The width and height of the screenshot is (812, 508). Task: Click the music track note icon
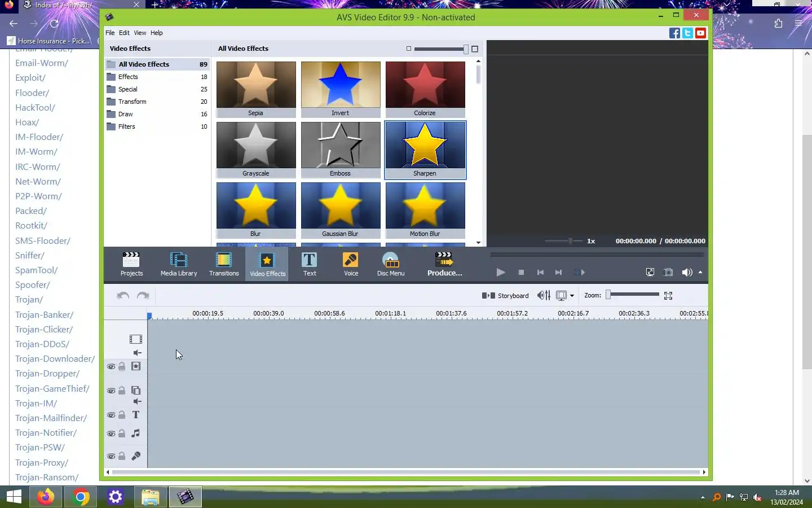tap(136, 433)
